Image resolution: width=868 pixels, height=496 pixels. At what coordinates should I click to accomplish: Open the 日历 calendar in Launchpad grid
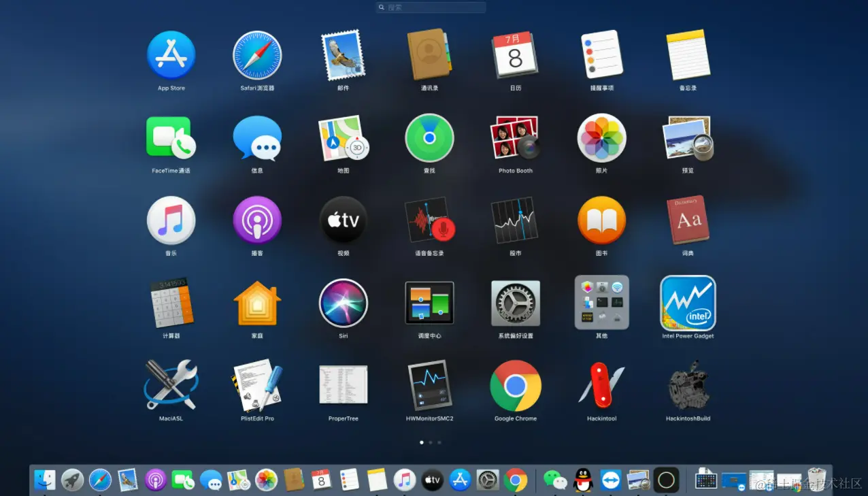coord(515,55)
